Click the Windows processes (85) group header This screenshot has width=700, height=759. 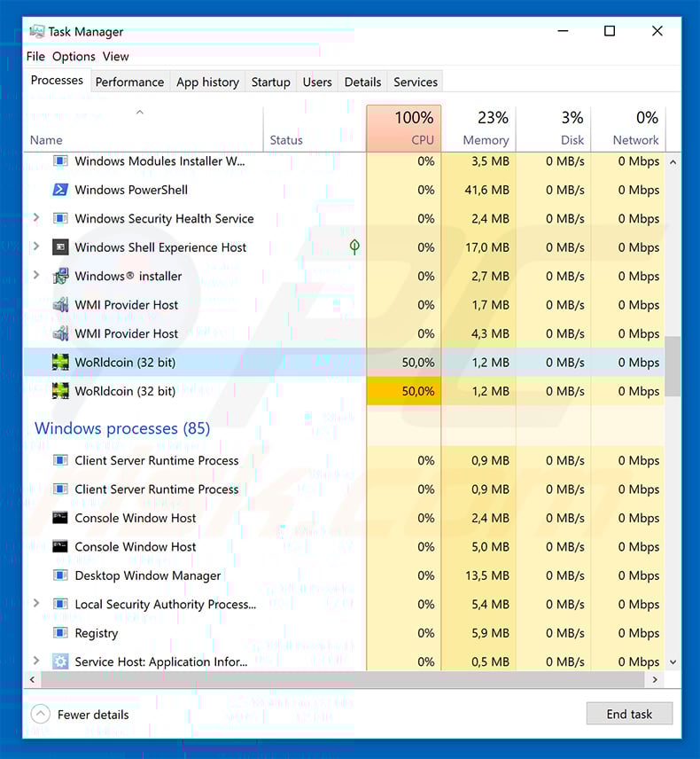pyautogui.click(x=122, y=428)
